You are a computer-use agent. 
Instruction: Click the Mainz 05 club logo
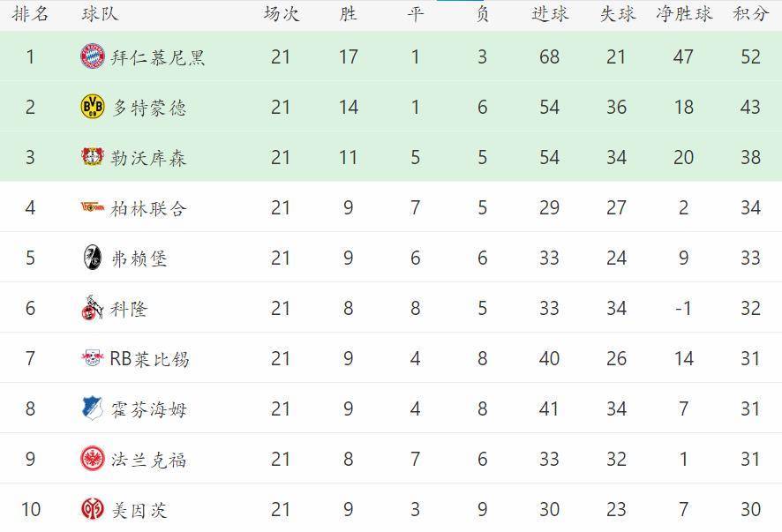point(93,508)
